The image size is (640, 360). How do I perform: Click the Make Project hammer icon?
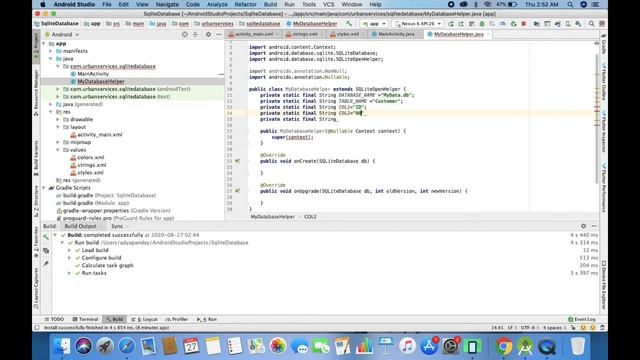click(x=349, y=24)
